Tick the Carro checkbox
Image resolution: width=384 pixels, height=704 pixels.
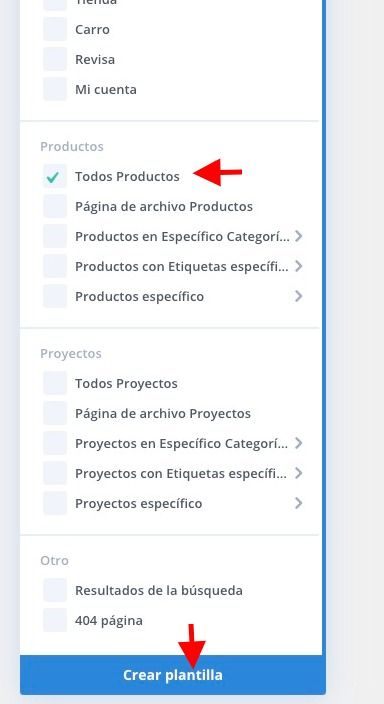click(55, 29)
